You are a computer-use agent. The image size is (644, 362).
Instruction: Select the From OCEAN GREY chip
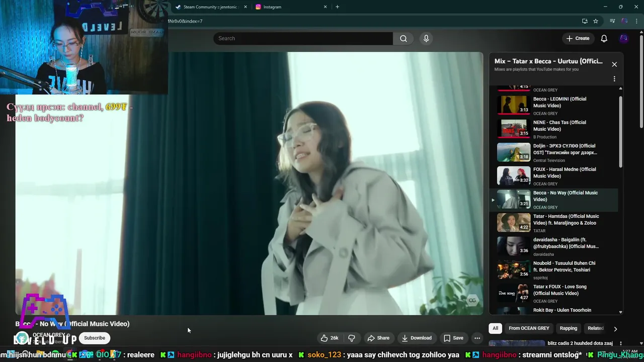(x=529, y=328)
